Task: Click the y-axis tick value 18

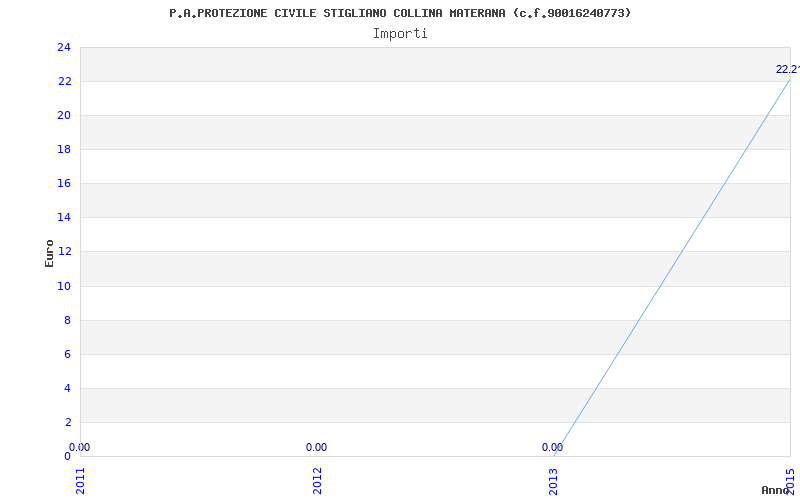Action: (64, 149)
